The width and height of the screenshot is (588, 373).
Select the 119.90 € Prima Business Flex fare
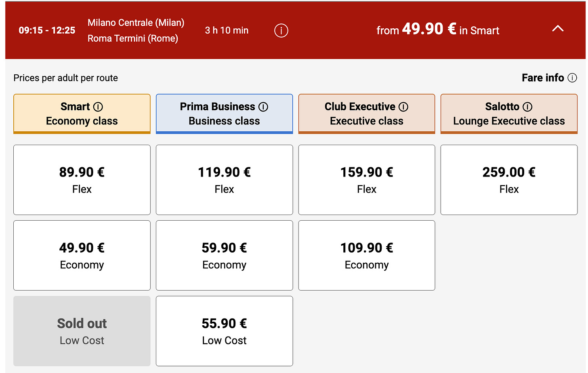click(224, 179)
